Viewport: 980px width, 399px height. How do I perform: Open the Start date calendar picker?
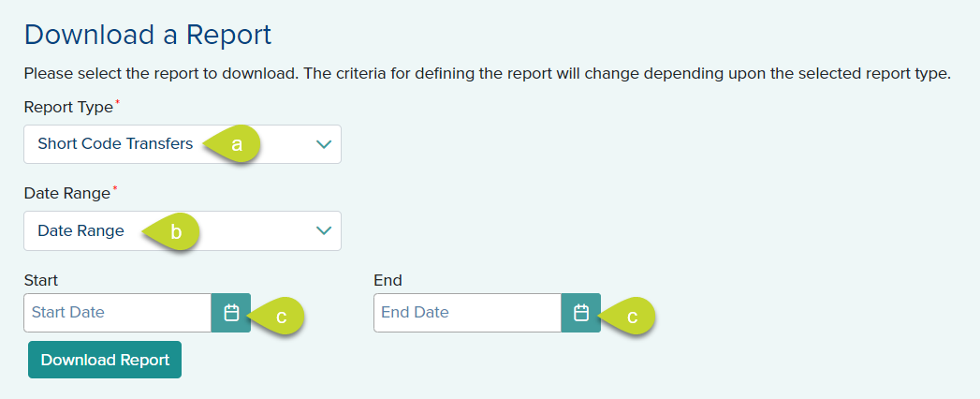231,313
